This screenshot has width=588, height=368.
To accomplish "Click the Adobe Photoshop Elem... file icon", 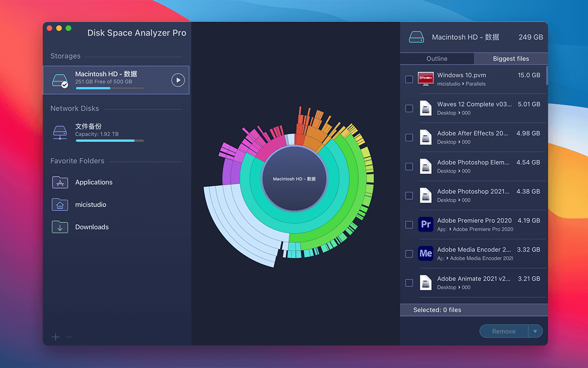I will click(x=426, y=166).
